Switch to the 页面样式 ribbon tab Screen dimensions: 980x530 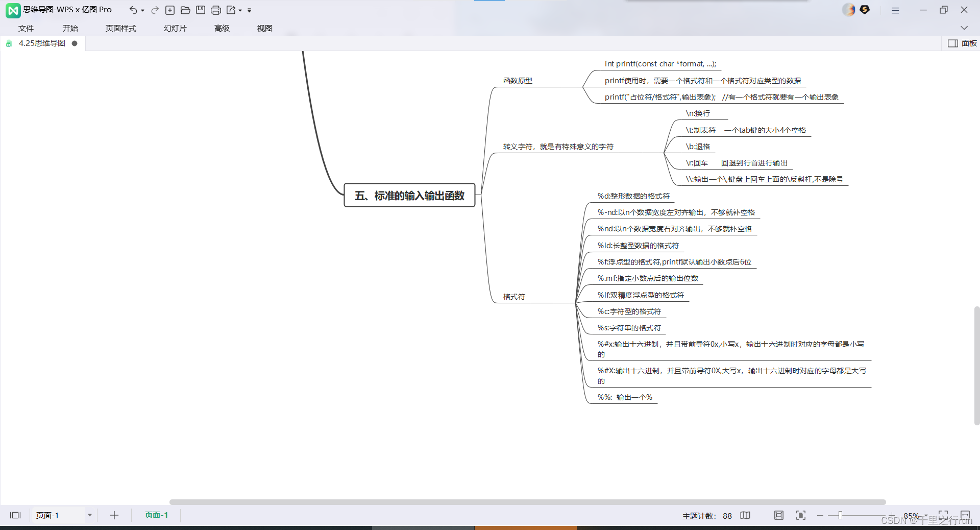point(120,29)
